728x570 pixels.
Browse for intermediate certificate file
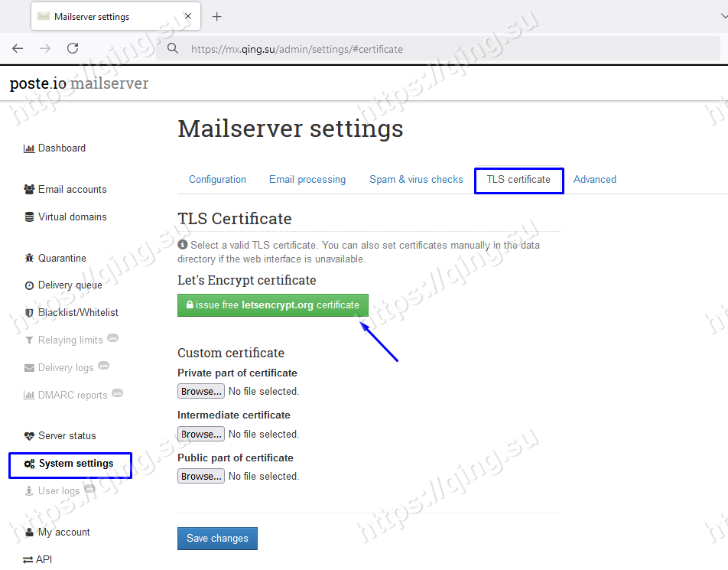[x=201, y=434]
